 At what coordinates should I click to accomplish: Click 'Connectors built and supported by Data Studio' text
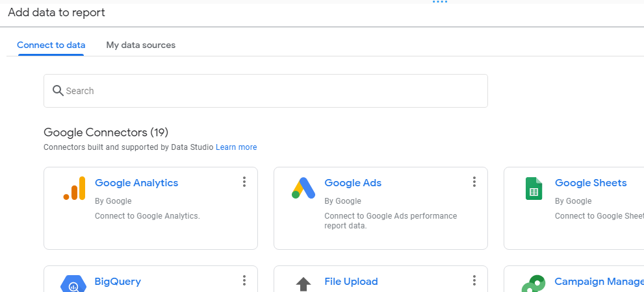click(x=129, y=147)
